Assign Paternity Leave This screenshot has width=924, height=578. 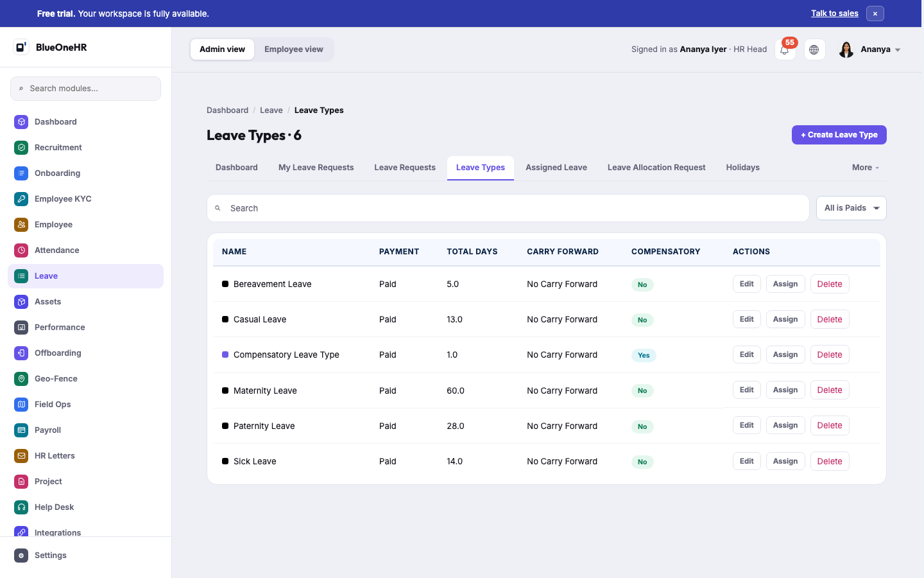tap(785, 425)
